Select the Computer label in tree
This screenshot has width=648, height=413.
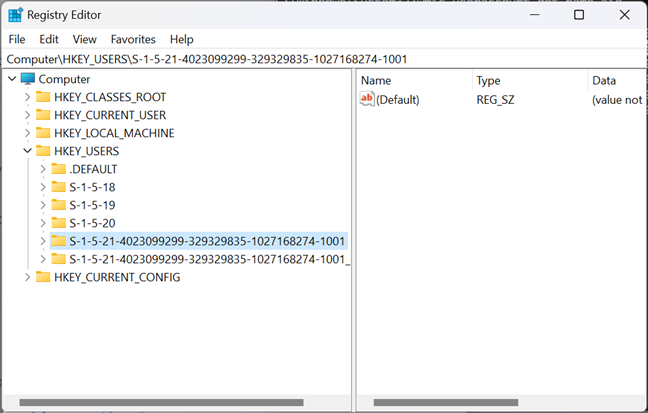64,79
